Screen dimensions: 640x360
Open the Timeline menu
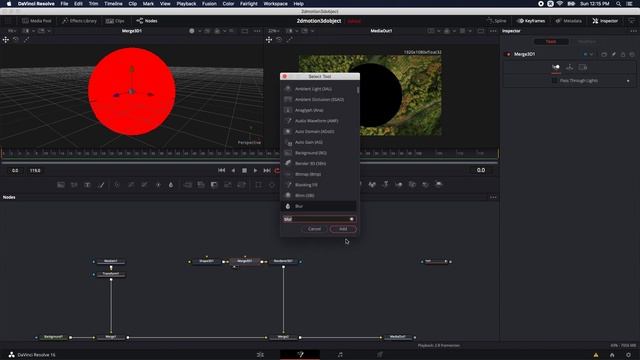click(113, 4)
